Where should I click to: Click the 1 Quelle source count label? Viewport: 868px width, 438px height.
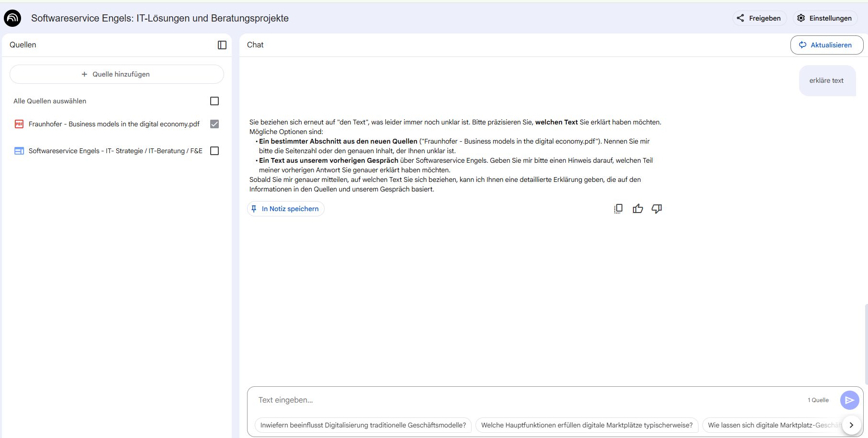point(818,400)
